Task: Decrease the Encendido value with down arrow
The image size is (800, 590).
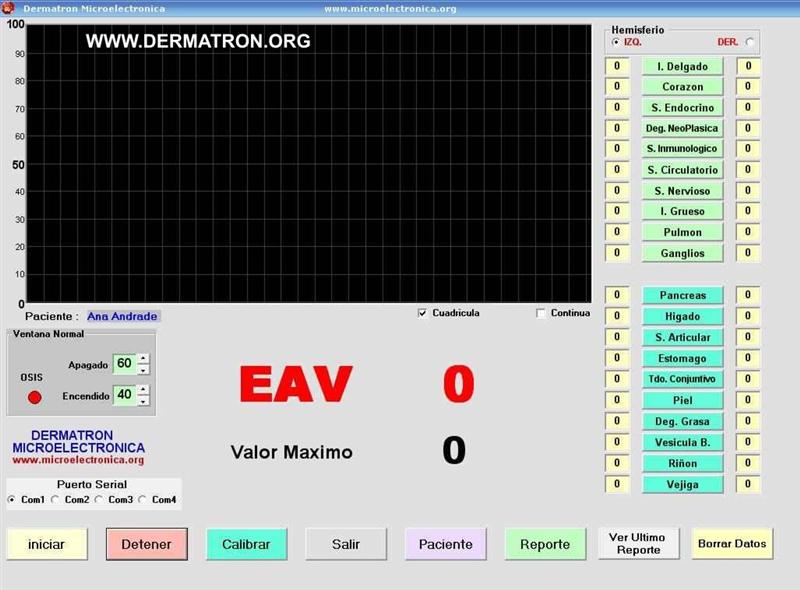Action: (x=143, y=401)
